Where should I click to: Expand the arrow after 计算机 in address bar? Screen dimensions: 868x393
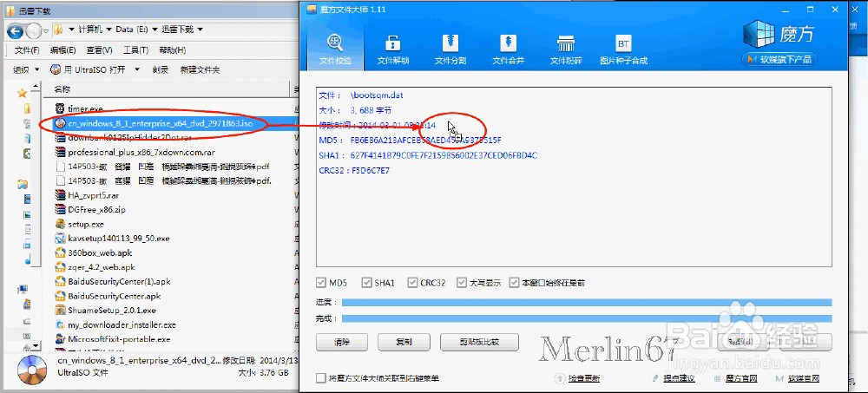tap(109, 29)
